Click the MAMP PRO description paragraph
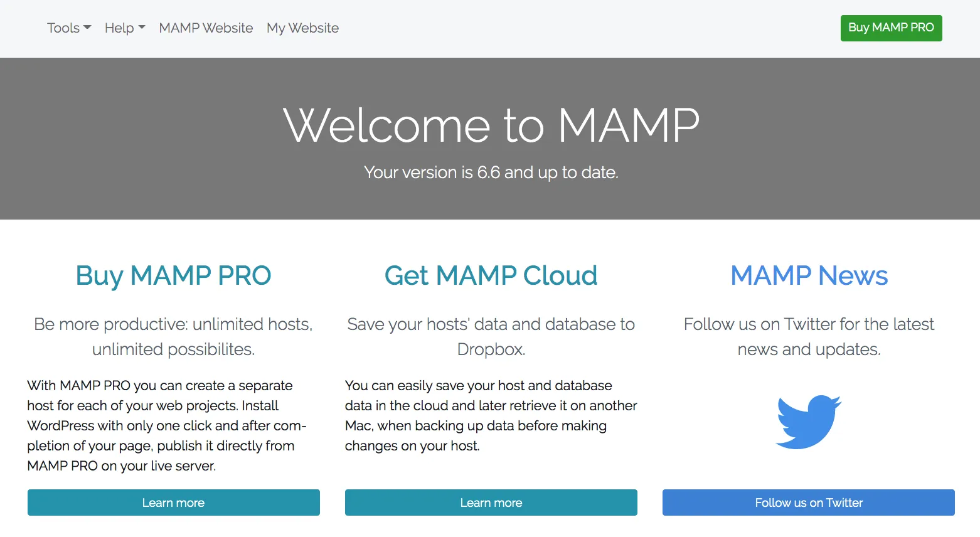980x537 pixels. 167,425
